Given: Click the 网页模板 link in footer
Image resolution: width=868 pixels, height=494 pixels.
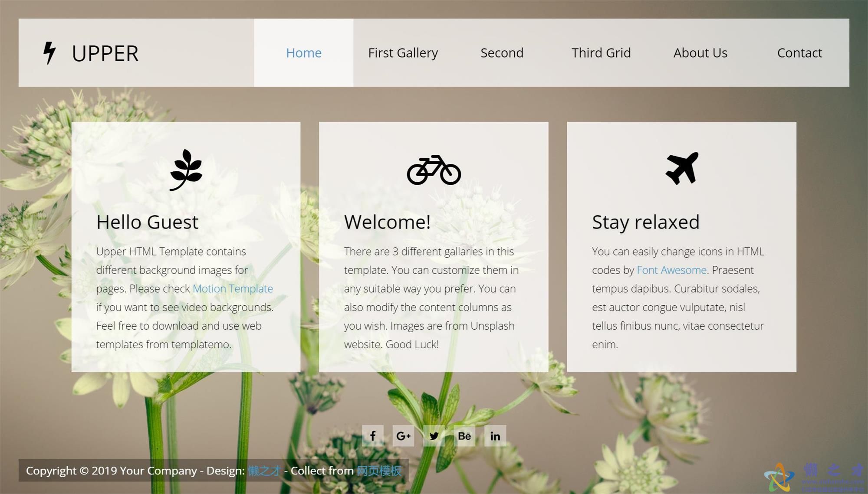Looking at the screenshot, I should coord(379,471).
